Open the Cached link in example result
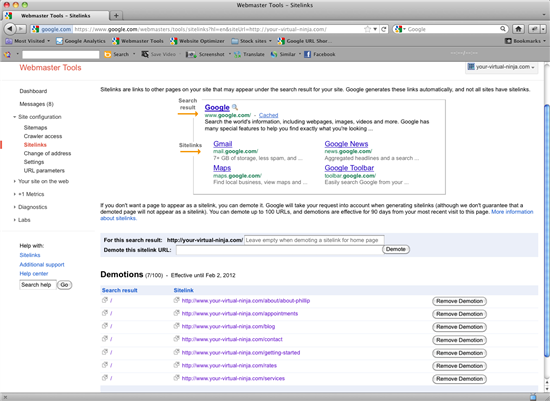This screenshot has height=401, width=550. 268,115
